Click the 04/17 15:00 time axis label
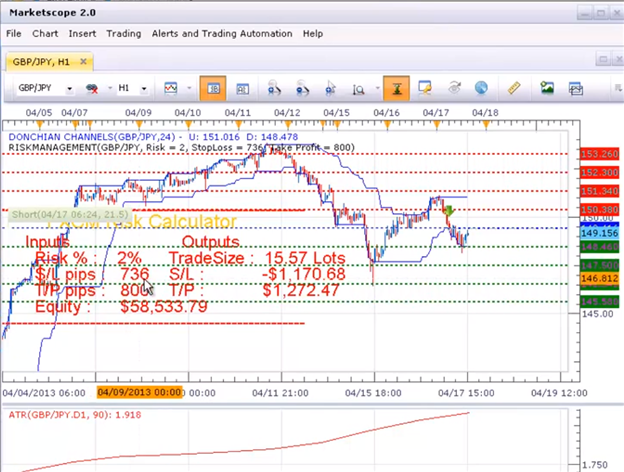This screenshot has height=472, width=624. coord(466,393)
